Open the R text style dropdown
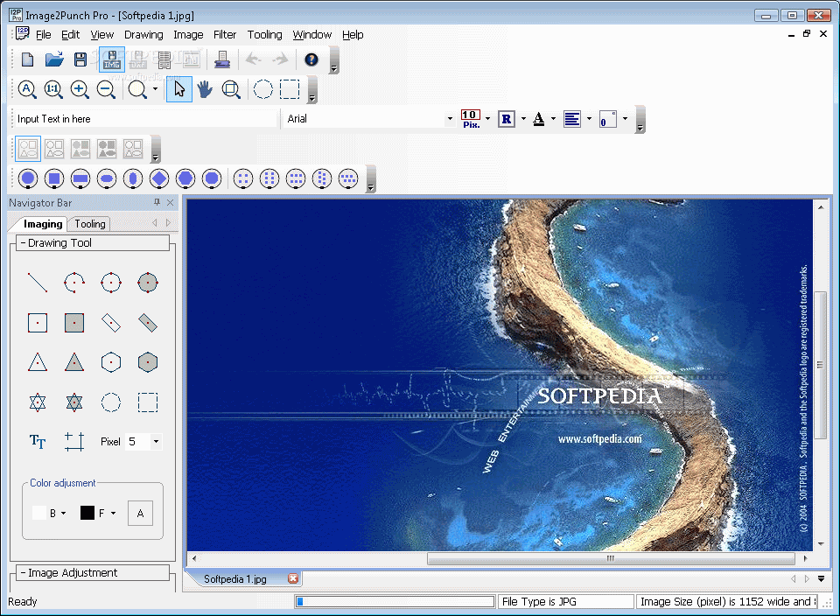The width and height of the screenshot is (840, 616). tap(523, 119)
